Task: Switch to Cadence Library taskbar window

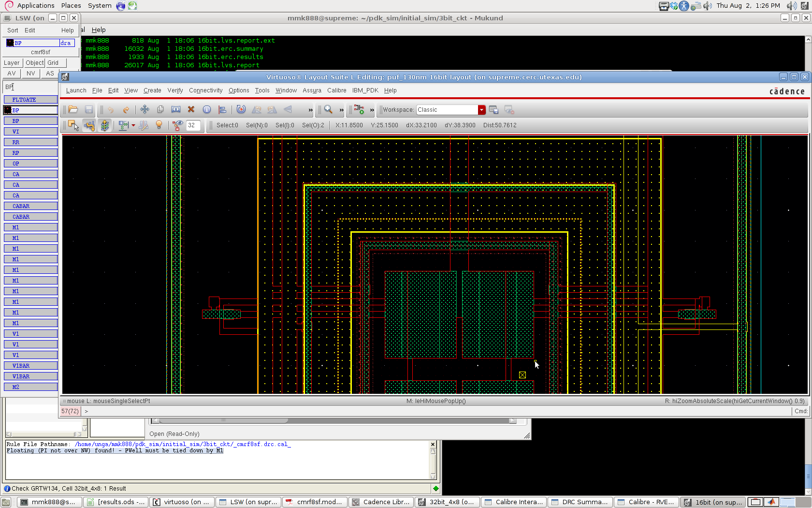Action: pyautogui.click(x=381, y=502)
